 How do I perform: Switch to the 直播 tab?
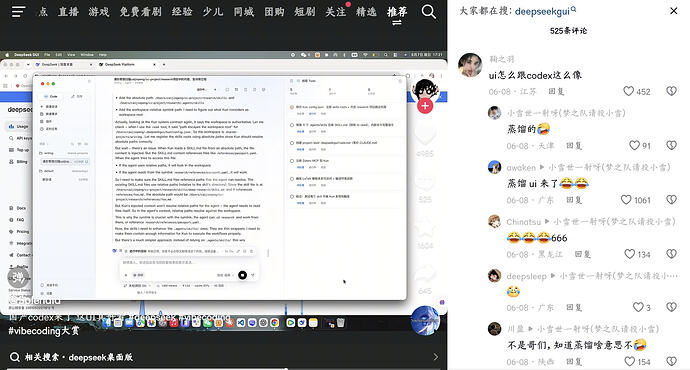[x=69, y=12]
